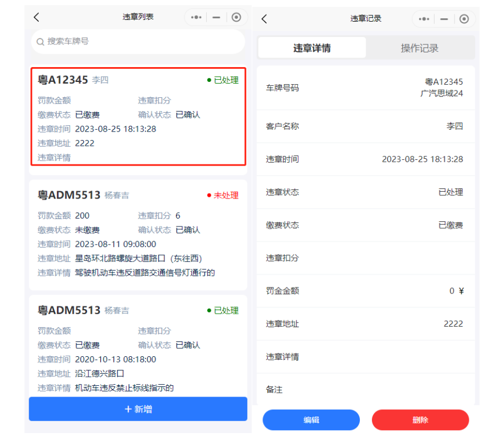Minimize the 违章列表 mini program
Screen dimensions: 504x441
click(216, 18)
